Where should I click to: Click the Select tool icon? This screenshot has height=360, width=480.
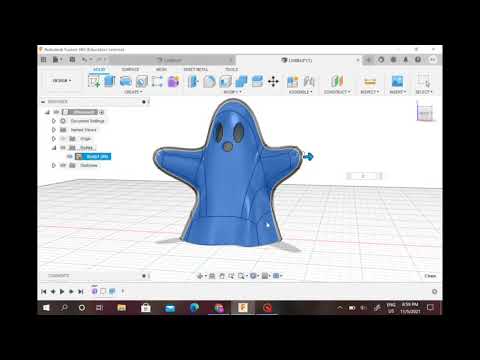coord(424,81)
